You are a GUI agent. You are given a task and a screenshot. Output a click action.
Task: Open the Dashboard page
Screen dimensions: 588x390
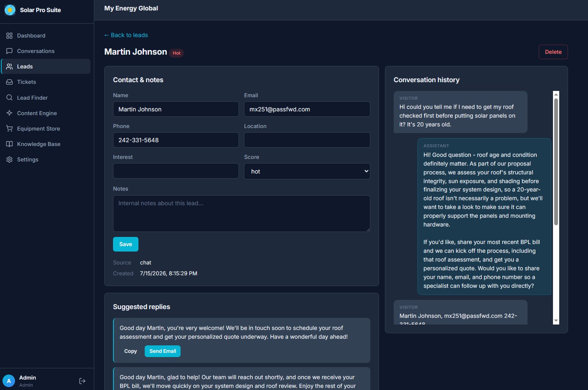(46, 36)
